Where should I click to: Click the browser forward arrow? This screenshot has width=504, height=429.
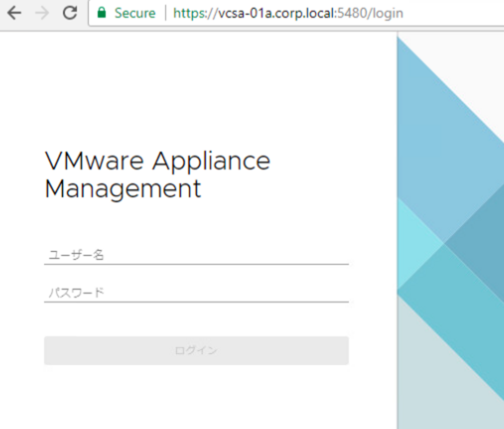coord(42,13)
